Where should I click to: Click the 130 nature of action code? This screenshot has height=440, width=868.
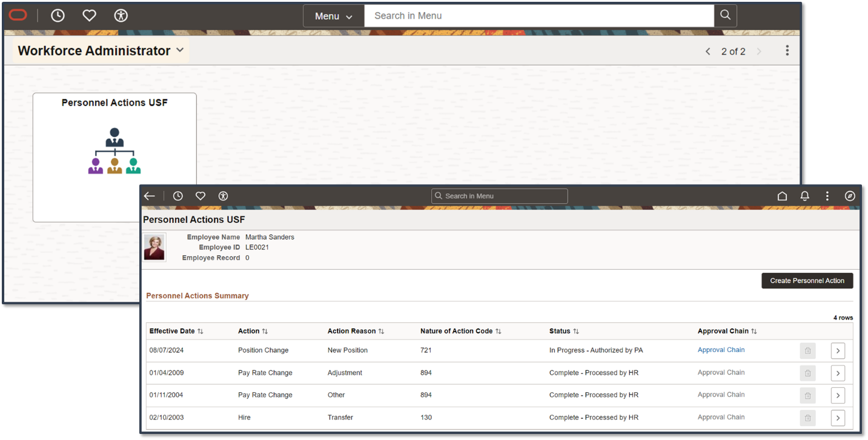[426, 418]
